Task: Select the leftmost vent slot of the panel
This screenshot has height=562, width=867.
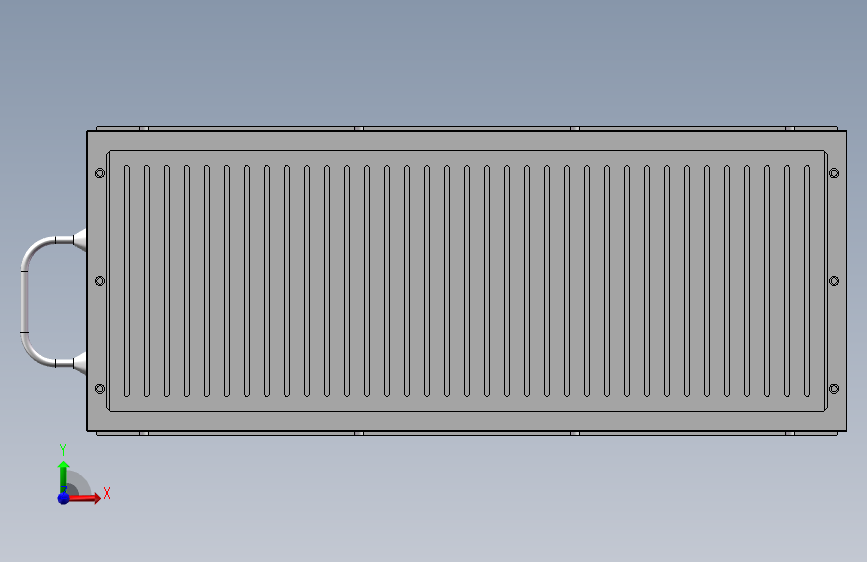Action: point(127,281)
